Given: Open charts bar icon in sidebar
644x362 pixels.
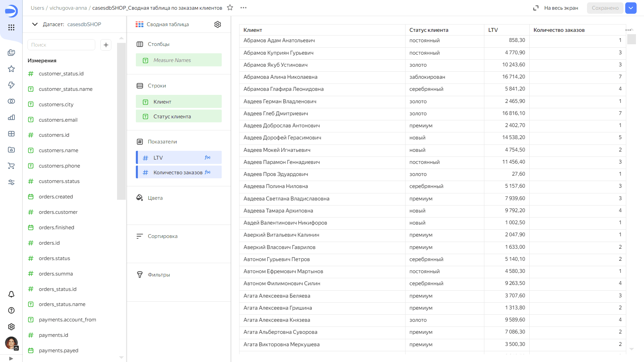Looking at the screenshot, I should [11, 117].
